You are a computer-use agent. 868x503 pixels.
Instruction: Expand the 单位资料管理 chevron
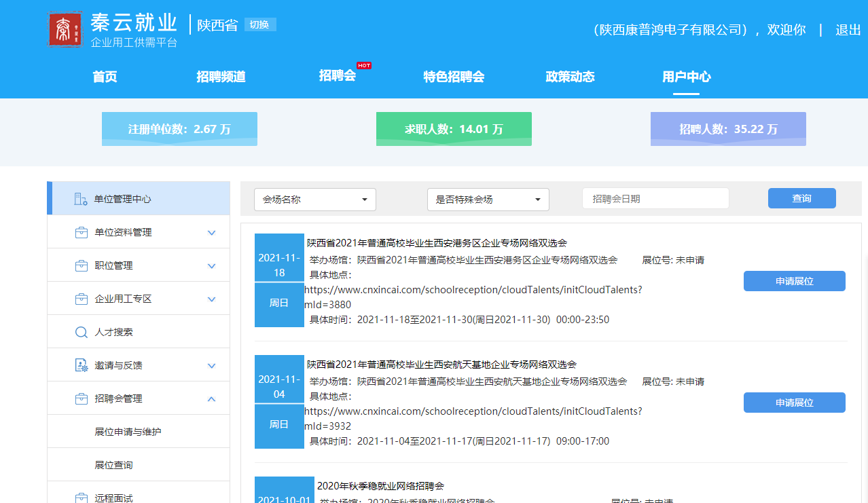(x=211, y=233)
